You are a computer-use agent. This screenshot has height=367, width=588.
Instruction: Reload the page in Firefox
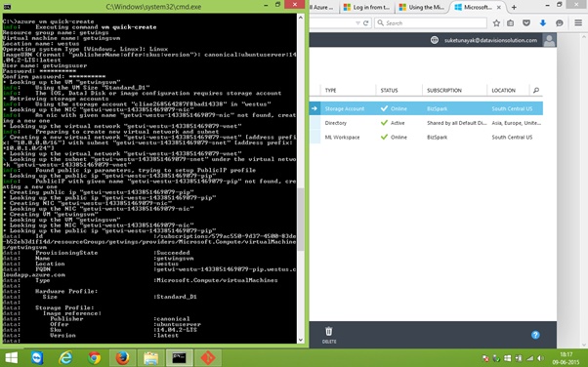pyautogui.click(x=365, y=23)
